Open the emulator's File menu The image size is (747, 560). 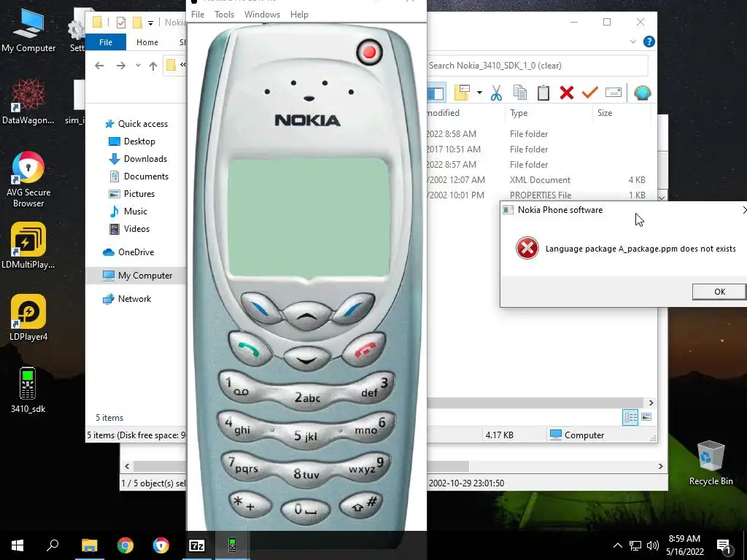(198, 15)
